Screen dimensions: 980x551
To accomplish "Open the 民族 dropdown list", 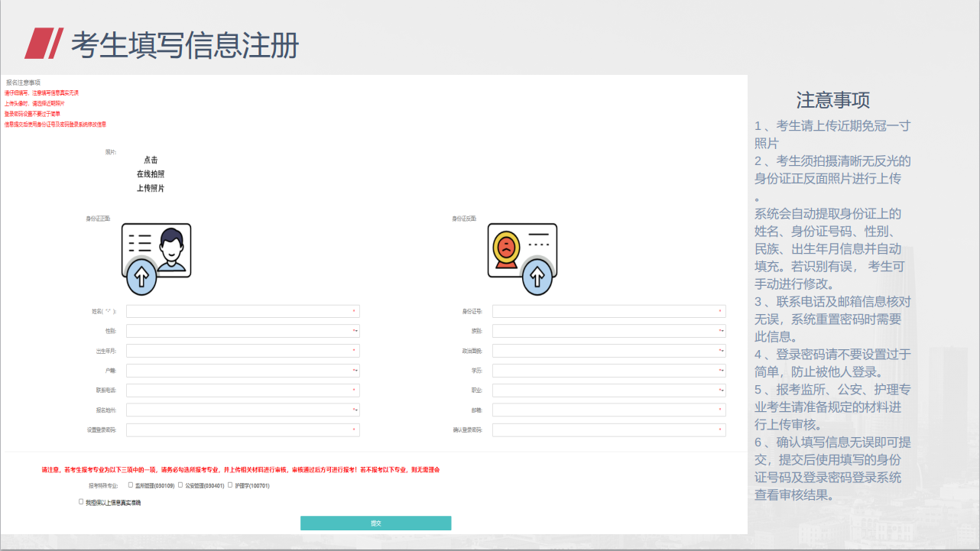I will (x=608, y=331).
